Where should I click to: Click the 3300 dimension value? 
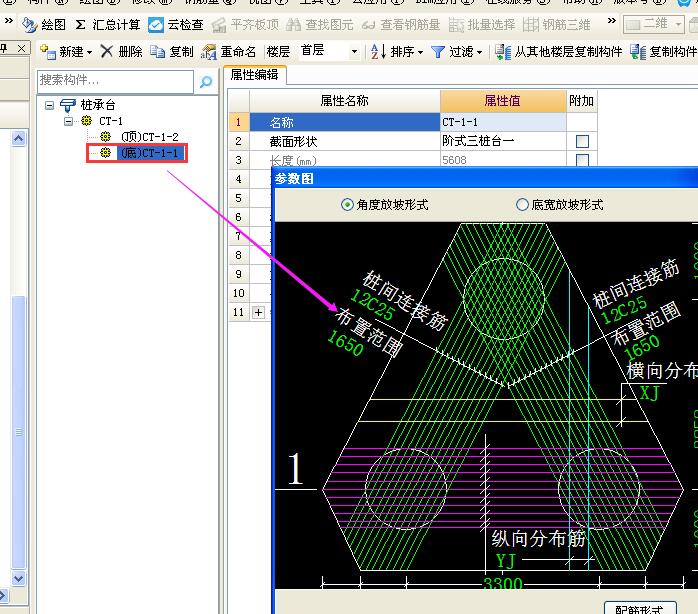point(503,583)
